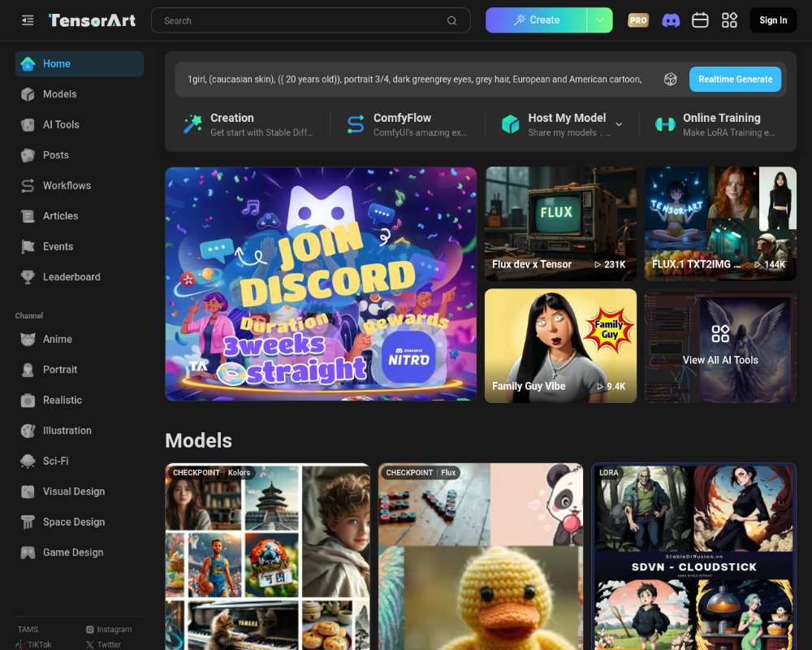812x650 pixels.
Task: Open the PRO membership badge
Action: click(638, 20)
